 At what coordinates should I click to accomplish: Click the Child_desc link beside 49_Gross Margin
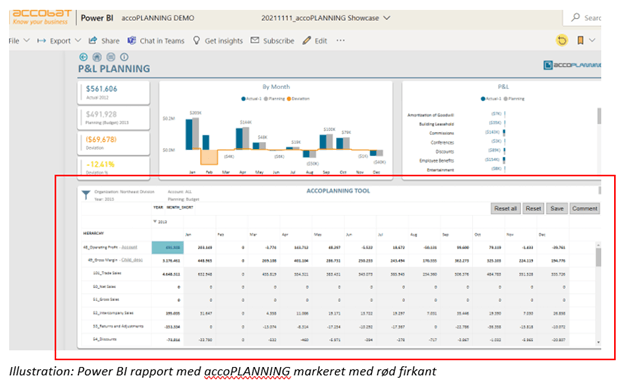coord(132,260)
